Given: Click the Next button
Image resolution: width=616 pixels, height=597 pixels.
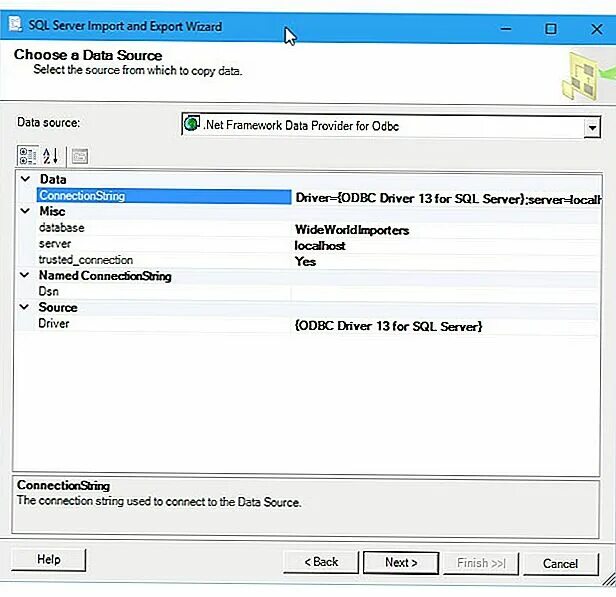Looking at the screenshot, I should [x=401, y=563].
